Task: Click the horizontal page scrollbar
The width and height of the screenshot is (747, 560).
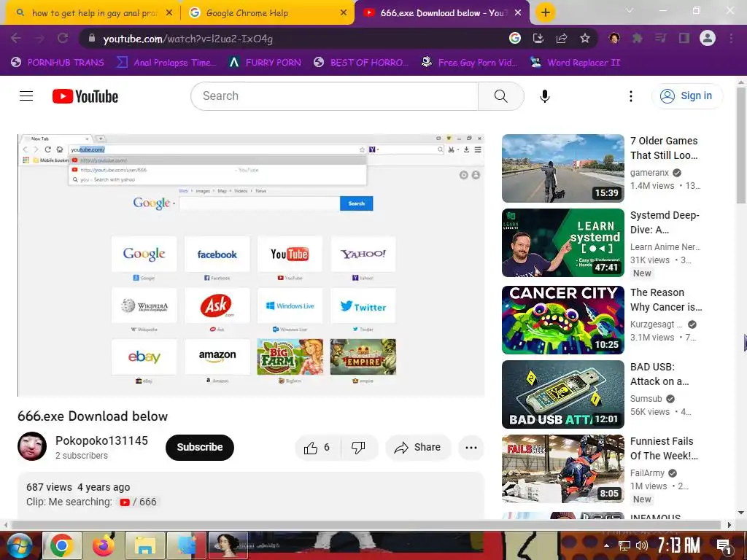Action: pos(366,525)
